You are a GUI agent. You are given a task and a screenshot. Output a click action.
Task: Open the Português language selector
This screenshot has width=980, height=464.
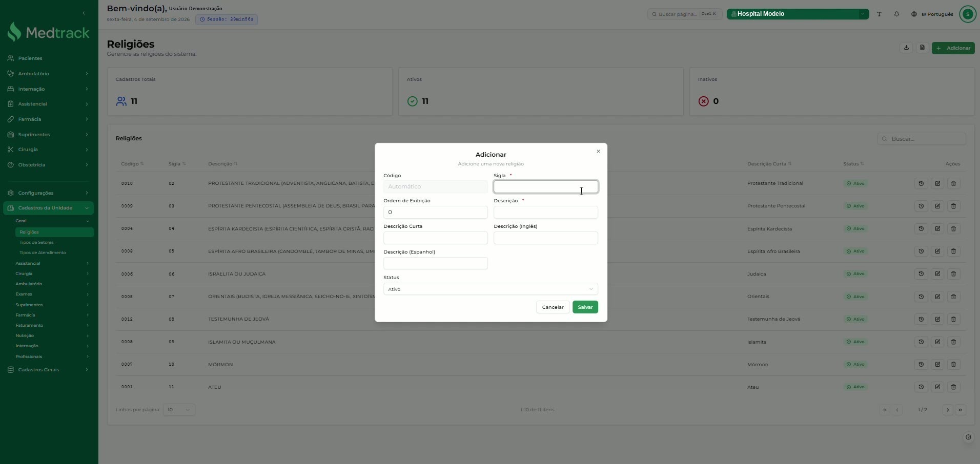(932, 14)
